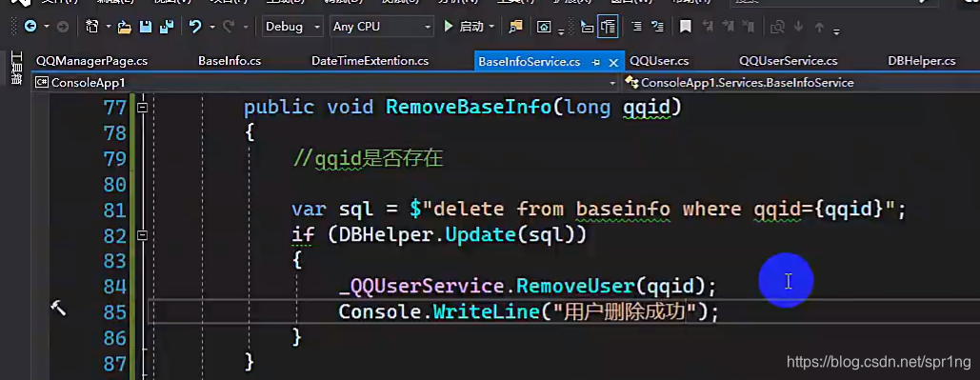Click the house-in-window toolbar icon
Viewport: 980px width, 380px height.
[545, 27]
